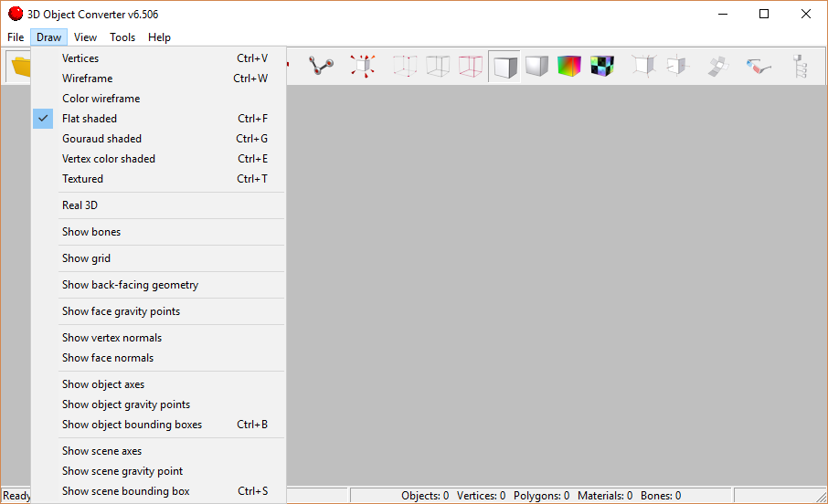This screenshot has width=828, height=504.
Task: Choose Wireframe in the Draw menu
Action: pyautogui.click(x=158, y=79)
